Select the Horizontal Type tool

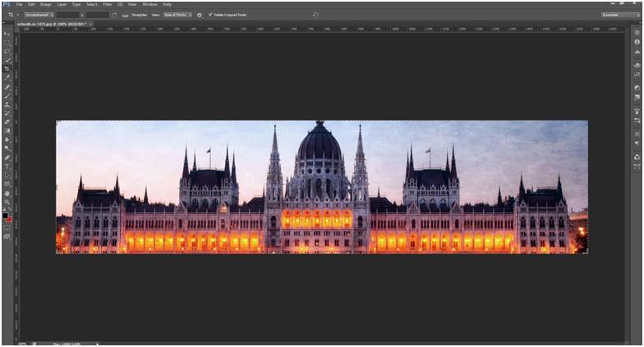tap(7, 166)
